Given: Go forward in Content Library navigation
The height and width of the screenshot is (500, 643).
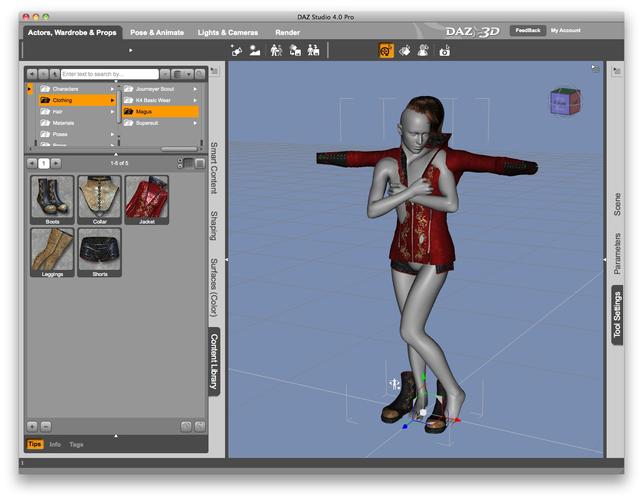Looking at the screenshot, I should coord(43,74).
